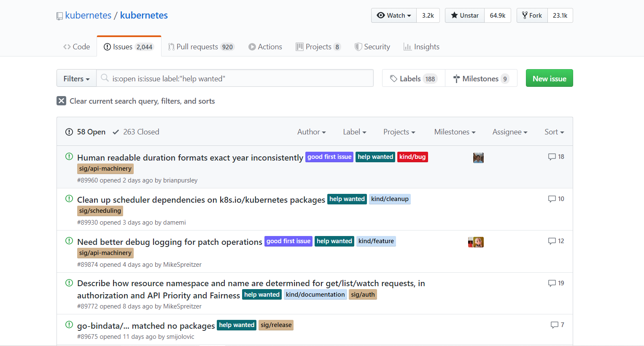
Task: Switch to the Code tab
Action: click(x=76, y=47)
